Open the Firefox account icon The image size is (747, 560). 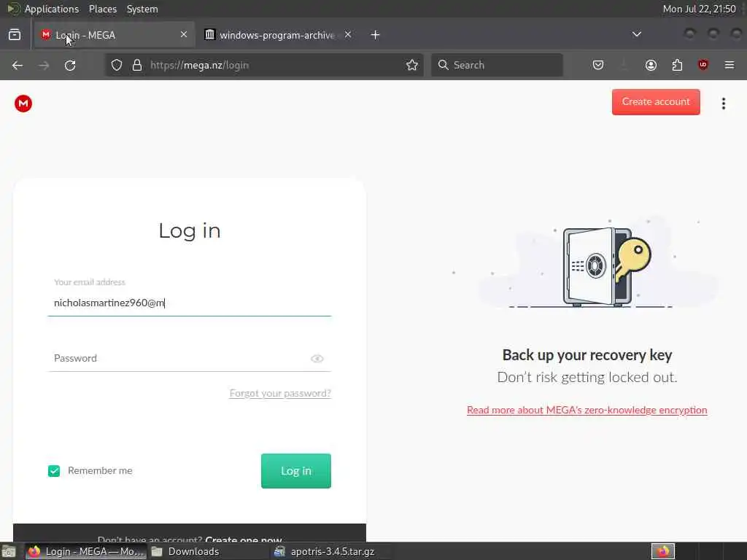pyautogui.click(x=651, y=65)
